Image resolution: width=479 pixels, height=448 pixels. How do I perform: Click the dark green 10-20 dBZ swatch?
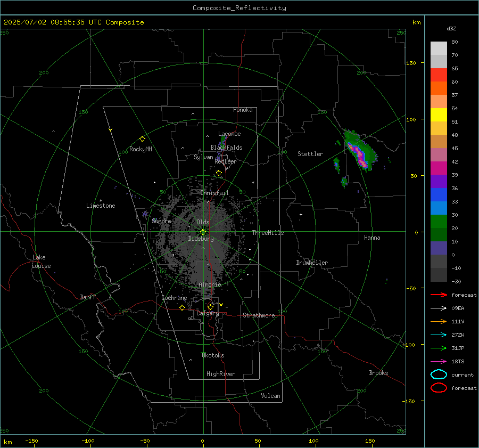[439, 234]
